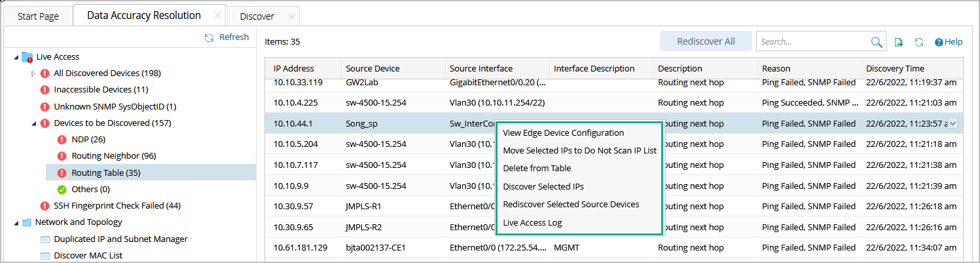Collapse the Devices to be Discovered node
980x263 pixels.
pyautogui.click(x=33, y=123)
